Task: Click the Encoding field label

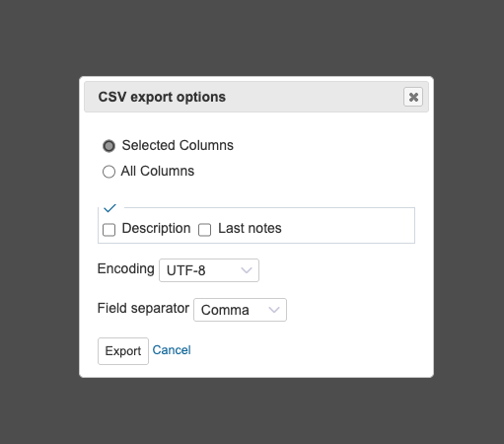Action: pyautogui.click(x=125, y=269)
